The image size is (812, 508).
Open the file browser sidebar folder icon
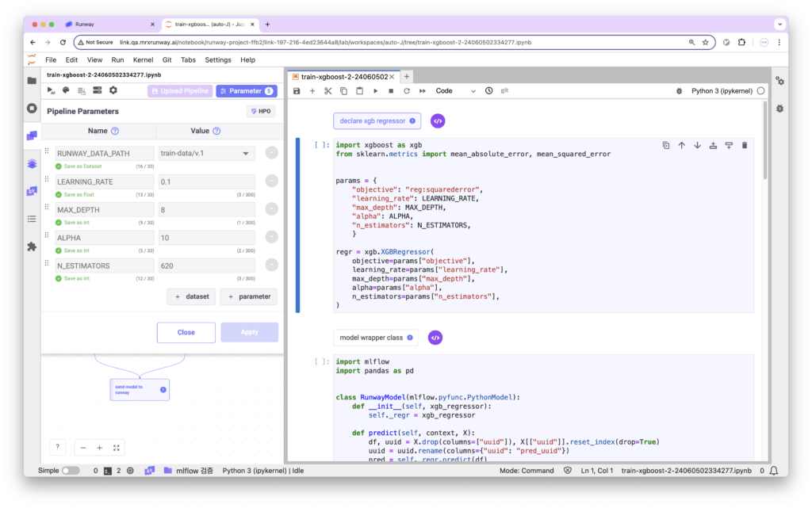click(x=32, y=81)
